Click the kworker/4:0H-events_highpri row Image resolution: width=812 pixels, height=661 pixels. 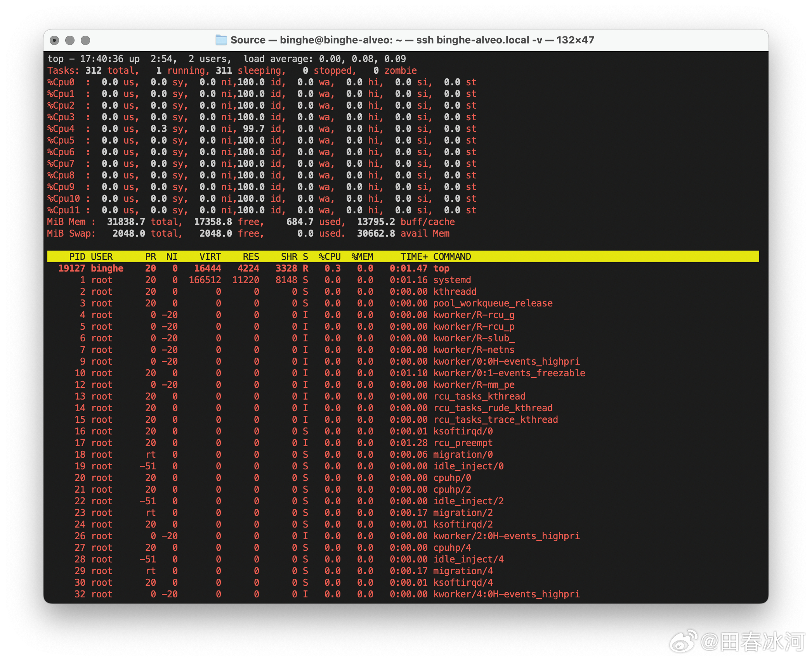pos(506,594)
